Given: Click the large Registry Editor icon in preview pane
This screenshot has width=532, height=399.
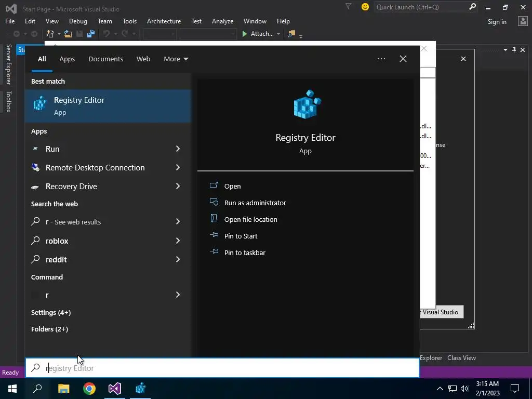Looking at the screenshot, I should [307, 104].
